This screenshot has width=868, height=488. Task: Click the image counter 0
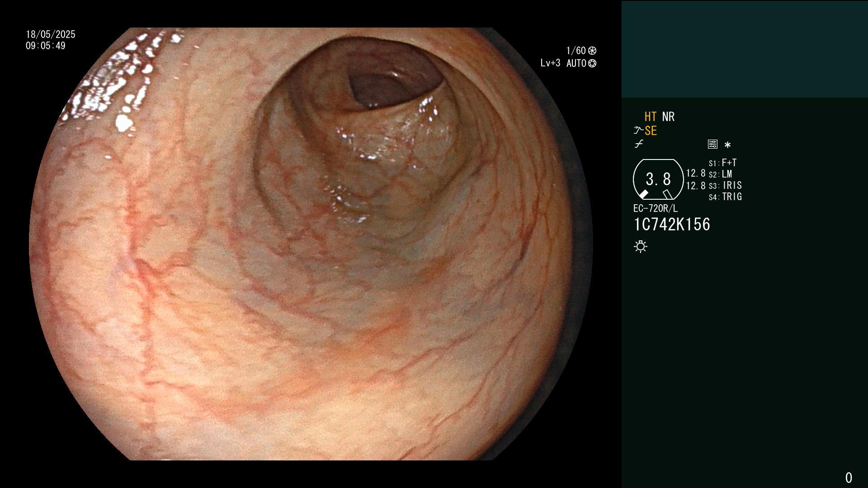pos(849,478)
